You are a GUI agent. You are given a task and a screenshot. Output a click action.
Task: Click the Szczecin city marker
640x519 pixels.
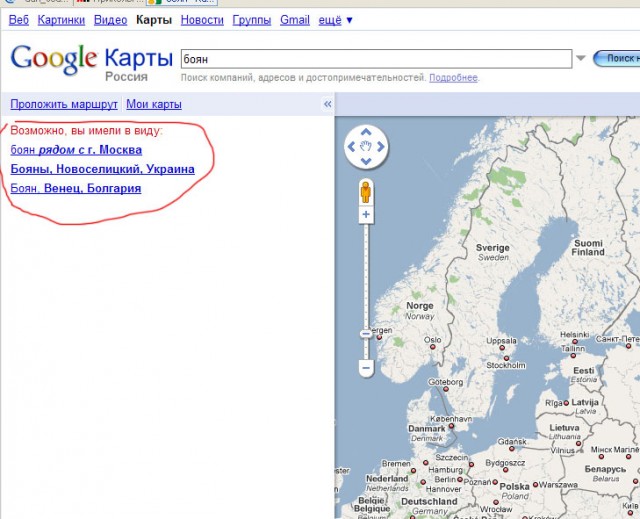471,464
